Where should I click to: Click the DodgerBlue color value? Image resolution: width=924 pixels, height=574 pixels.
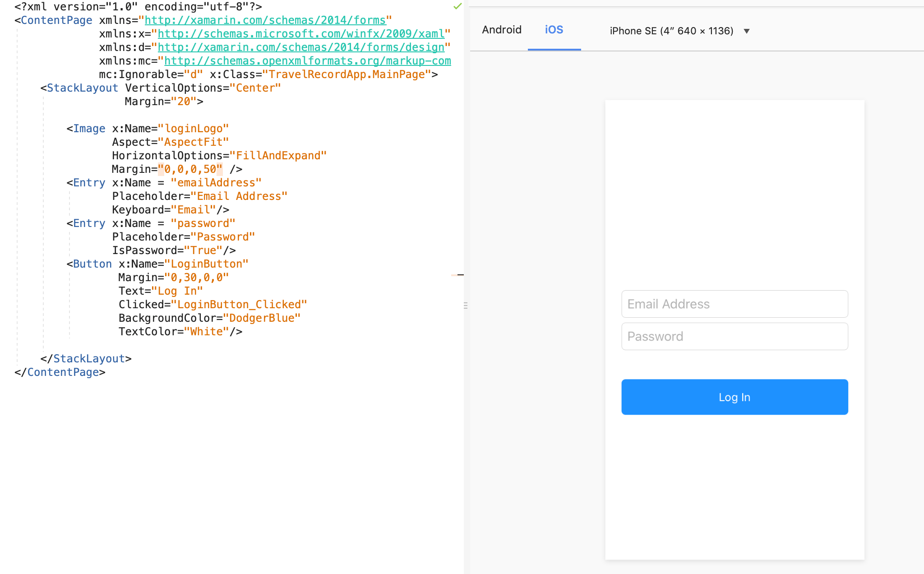(x=262, y=318)
